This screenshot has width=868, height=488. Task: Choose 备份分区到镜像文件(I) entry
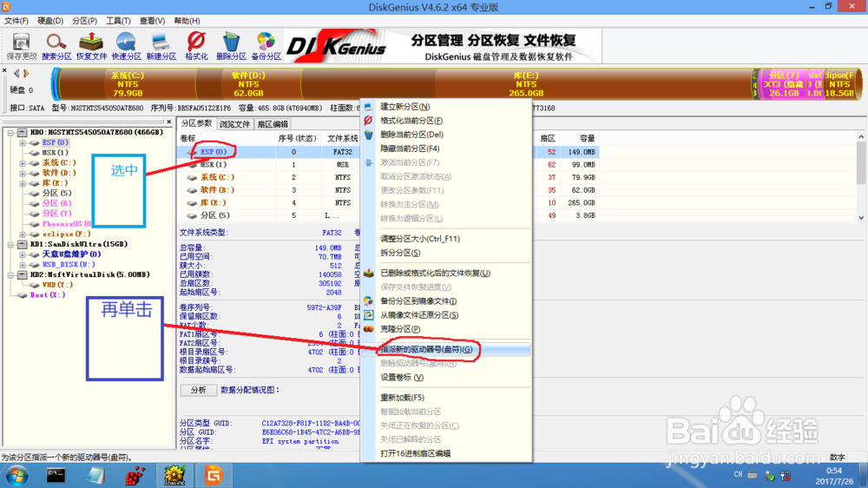point(446,300)
